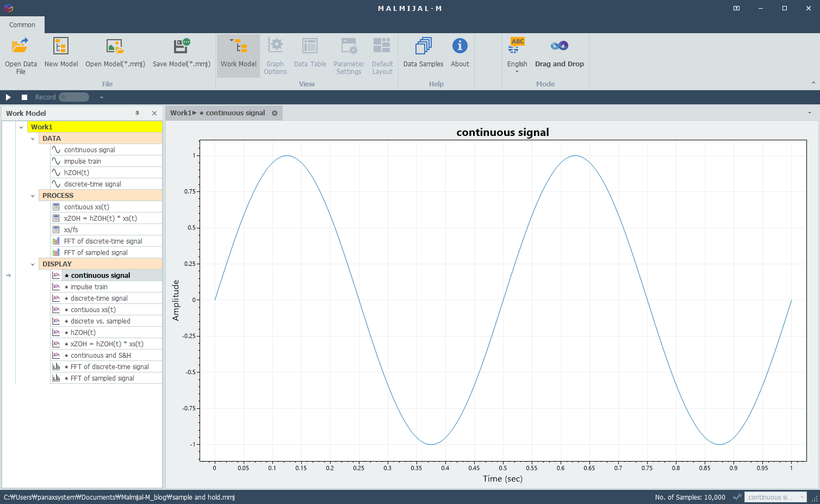Viewport: 820px width, 504px height.
Task: Click the No. of Samples: 10,000 status text
Action: coord(690,497)
